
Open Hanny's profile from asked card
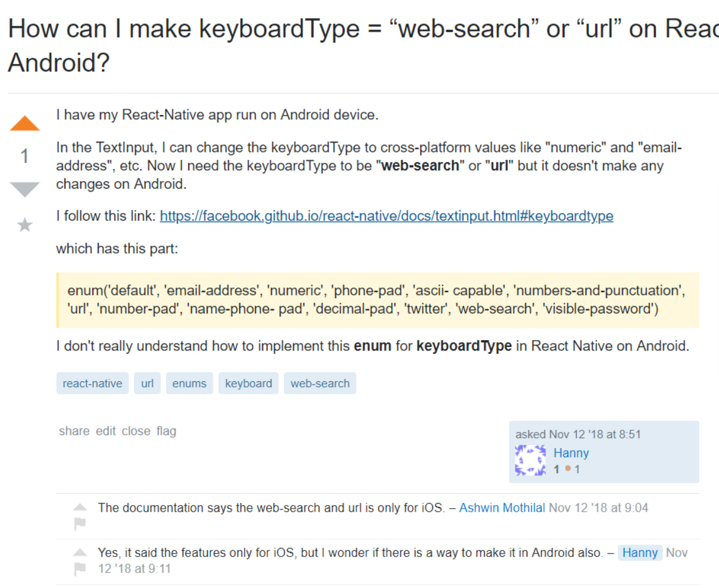pos(571,453)
